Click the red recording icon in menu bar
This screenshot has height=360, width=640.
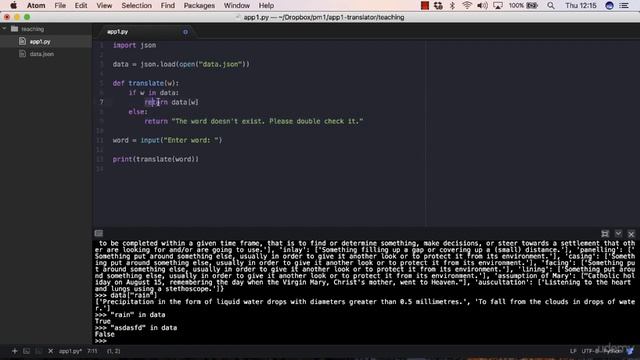point(424,6)
